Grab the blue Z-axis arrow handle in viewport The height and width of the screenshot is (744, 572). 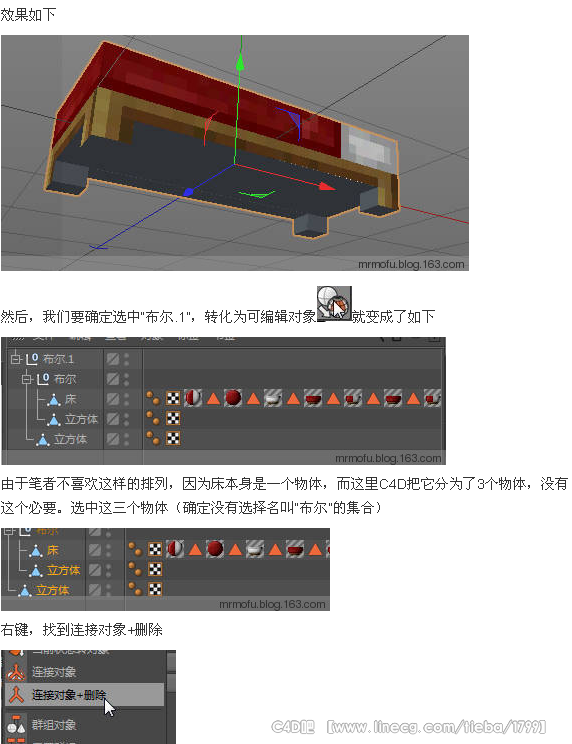(188, 192)
